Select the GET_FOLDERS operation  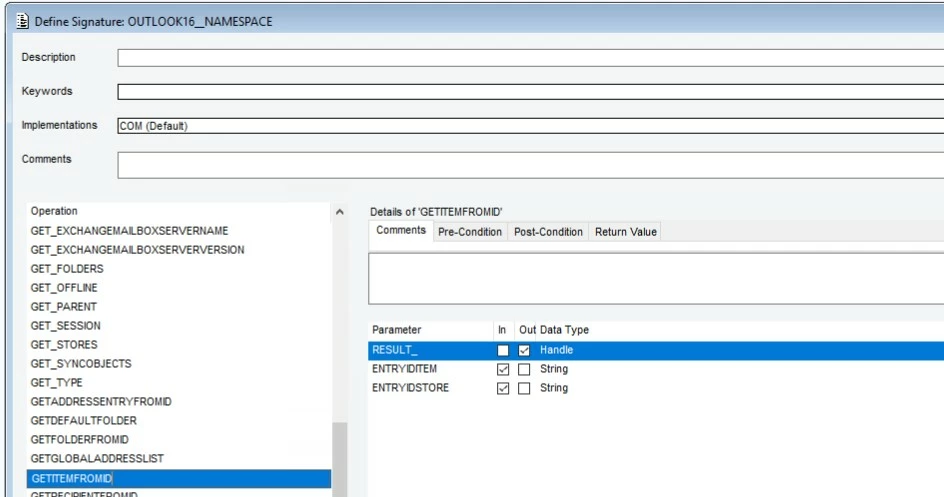click(x=67, y=269)
